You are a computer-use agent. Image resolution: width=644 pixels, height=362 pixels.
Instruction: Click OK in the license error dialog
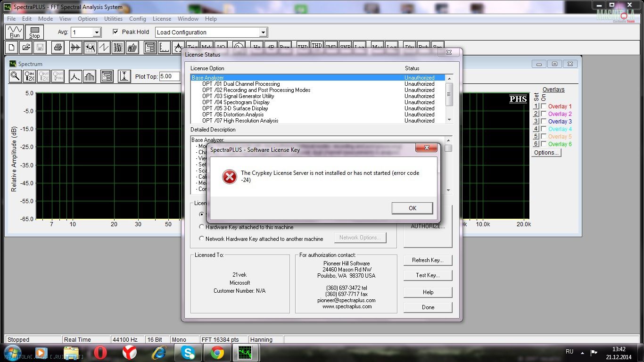(412, 208)
